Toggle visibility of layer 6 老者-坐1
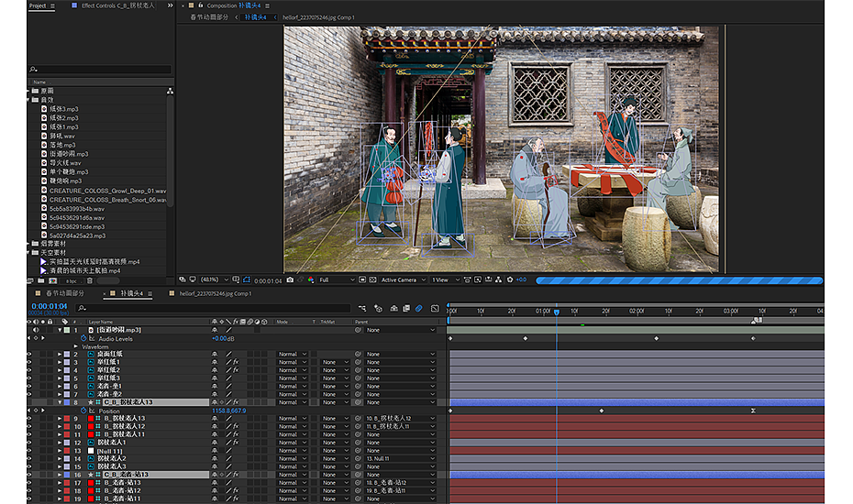The width and height of the screenshot is (853, 504). point(29,386)
